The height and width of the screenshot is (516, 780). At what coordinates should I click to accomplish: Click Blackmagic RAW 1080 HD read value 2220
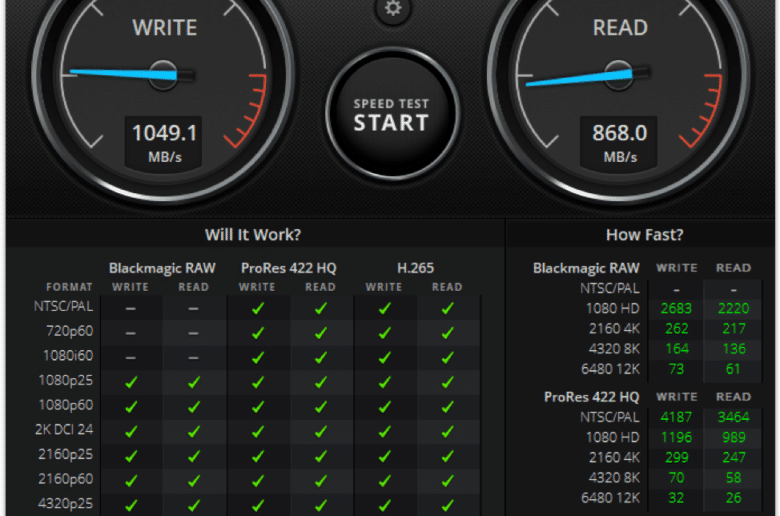click(x=733, y=309)
